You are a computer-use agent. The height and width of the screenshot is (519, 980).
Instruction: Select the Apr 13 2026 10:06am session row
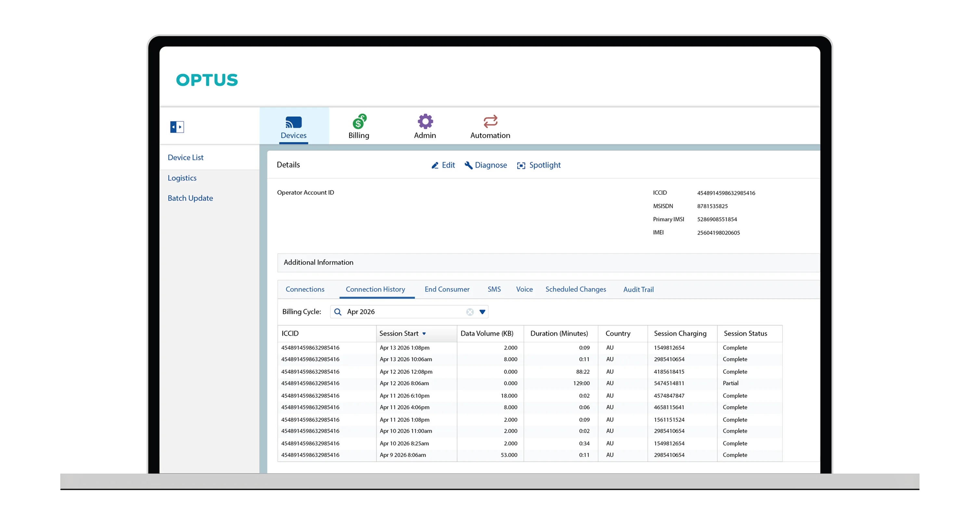point(530,359)
